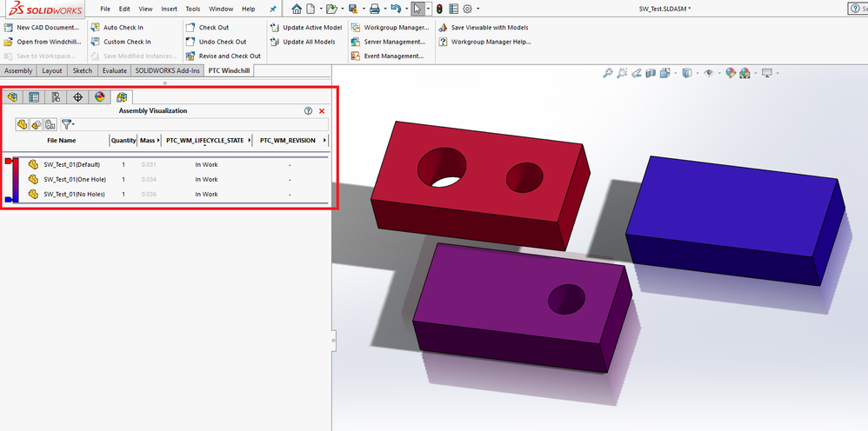Switch to the Evaluate tab
The height and width of the screenshot is (431, 868).
(114, 70)
